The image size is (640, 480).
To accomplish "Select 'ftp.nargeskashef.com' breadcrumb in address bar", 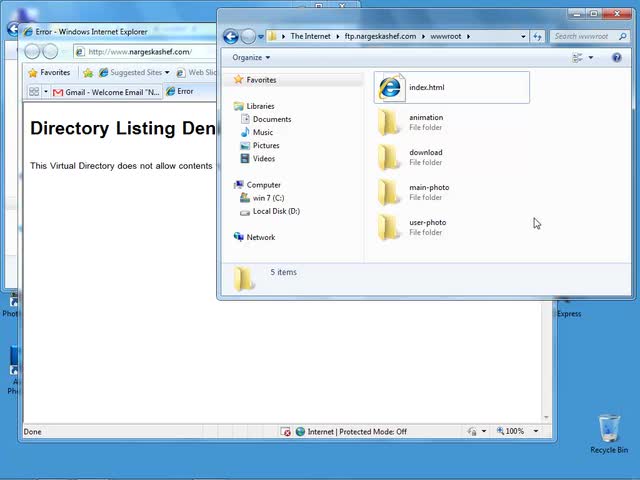I will 380,36.
